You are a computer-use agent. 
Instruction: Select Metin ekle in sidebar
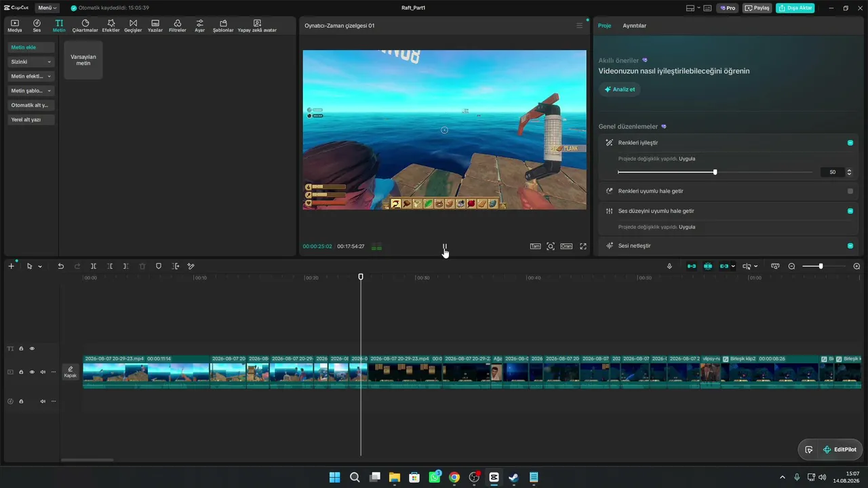(31, 47)
